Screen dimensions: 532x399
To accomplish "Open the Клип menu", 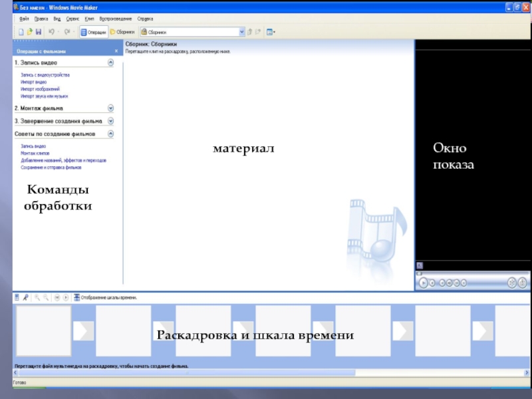I will pyautogui.click(x=89, y=19).
